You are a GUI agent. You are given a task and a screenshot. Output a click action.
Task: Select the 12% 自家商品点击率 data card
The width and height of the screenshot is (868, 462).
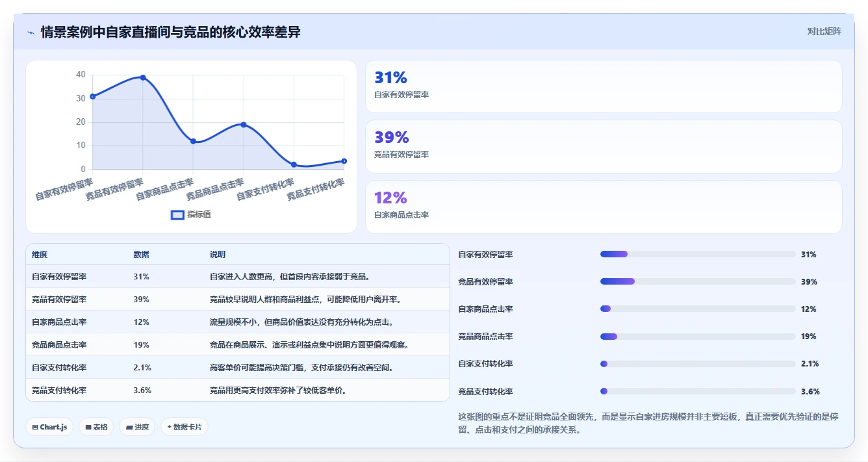coord(604,207)
